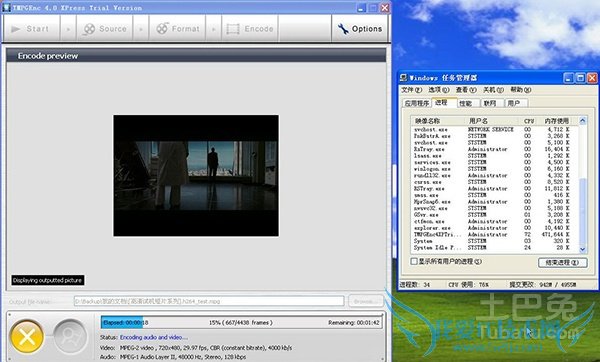Sort processes by CPU column header

tap(529, 121)
